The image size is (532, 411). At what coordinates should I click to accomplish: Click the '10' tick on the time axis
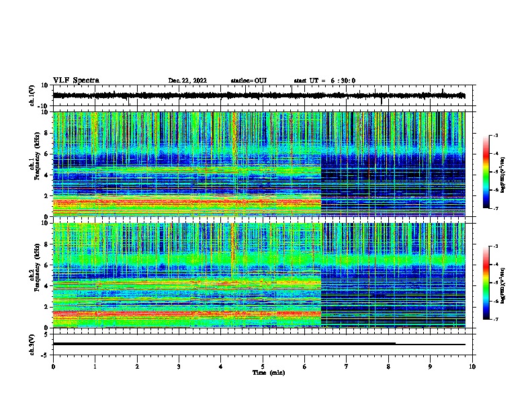(472, 367)
